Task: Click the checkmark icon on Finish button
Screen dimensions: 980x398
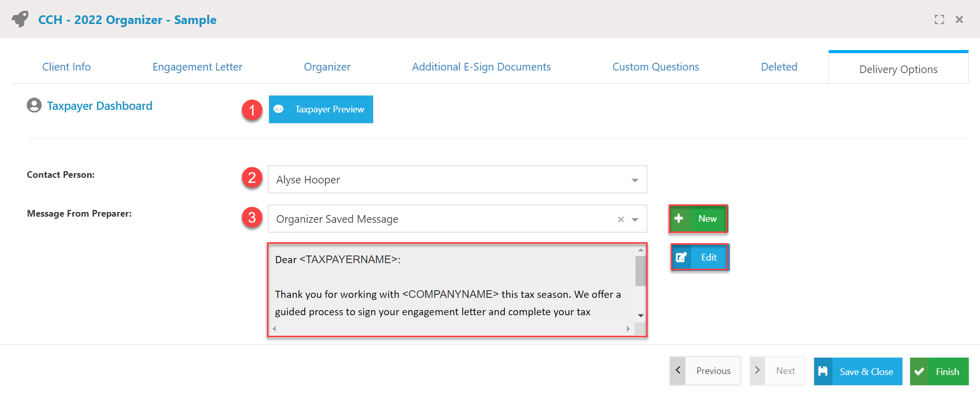Action: (x=919, y=371)
